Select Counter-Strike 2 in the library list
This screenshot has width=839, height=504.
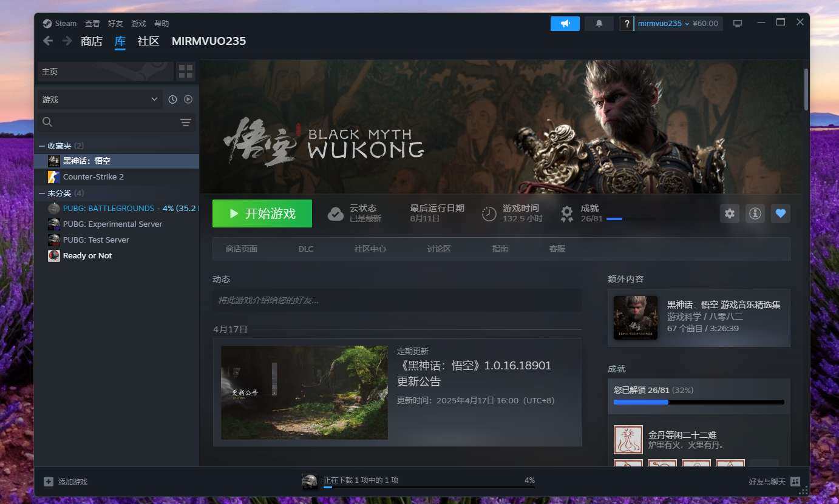tap(93, 177)
